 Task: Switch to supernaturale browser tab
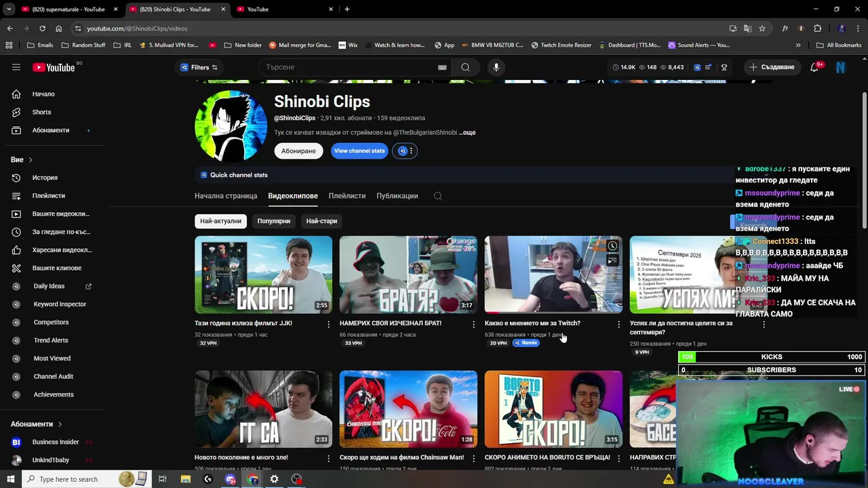68,9
